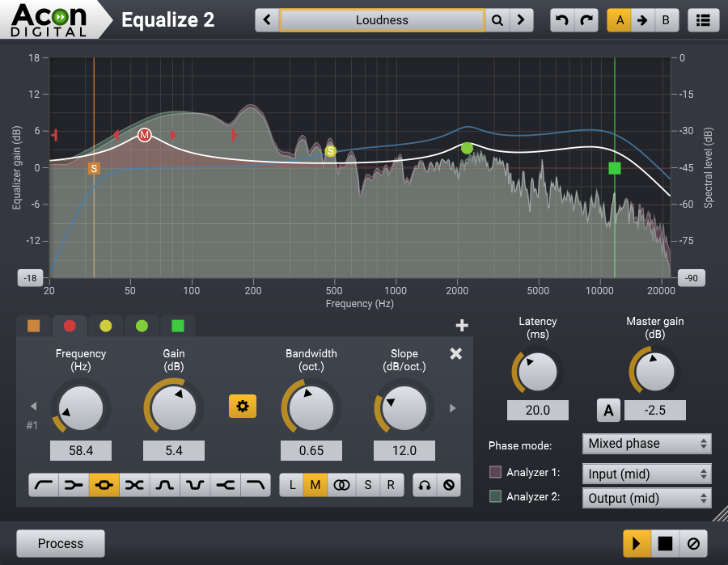Select the low-cut filter type

(44, 485)
